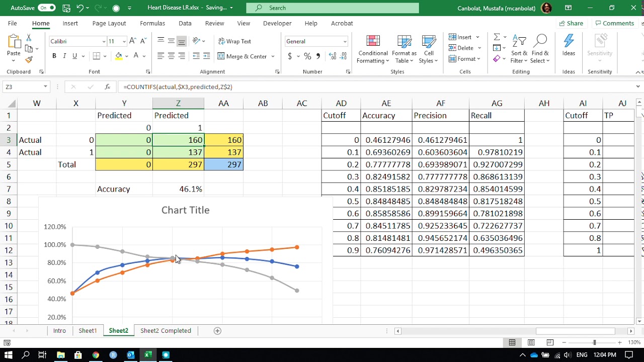
Task: Click Merge & Center button
Action: tap(243, 56)
